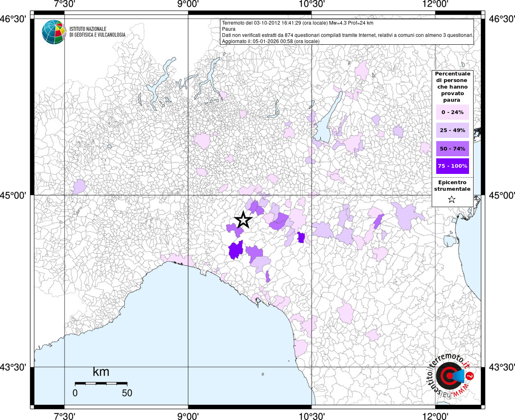The height and width of the screenshot is (420, 515).
Task: Select the 50 - 74% legend swatch
Action: [x=453, y=148]
